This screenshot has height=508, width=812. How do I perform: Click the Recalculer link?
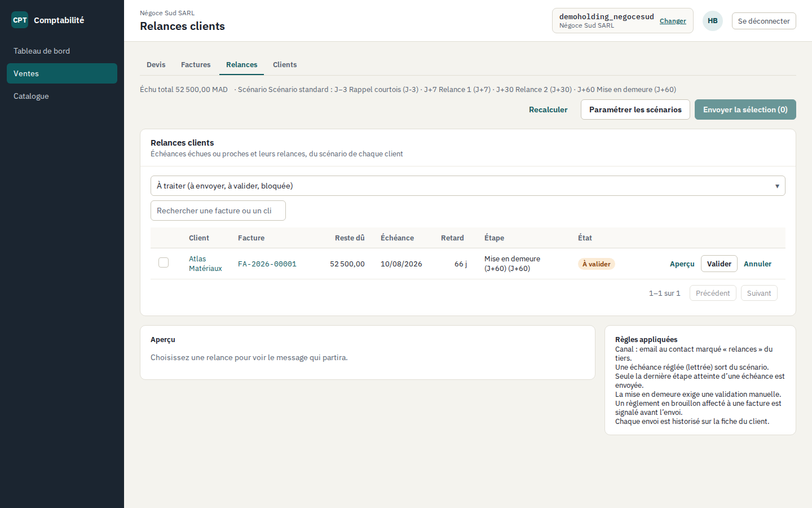(x=548, y=110)
